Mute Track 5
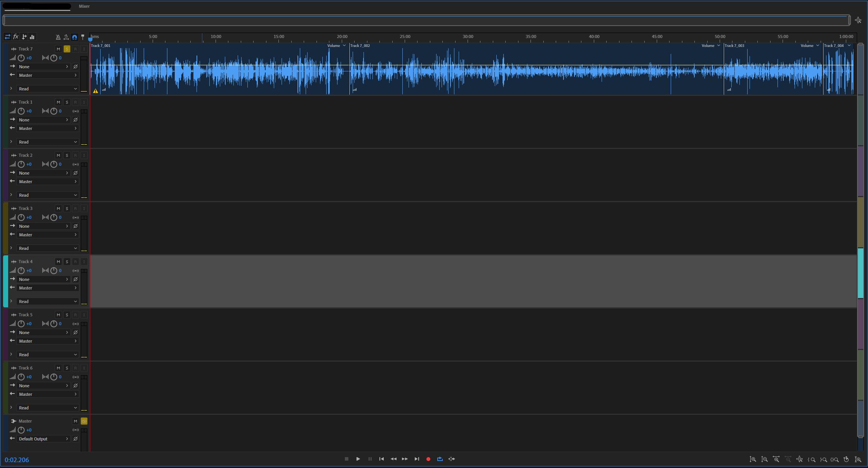Viewport: 868px width, 468px height. [x=58, y=315]
